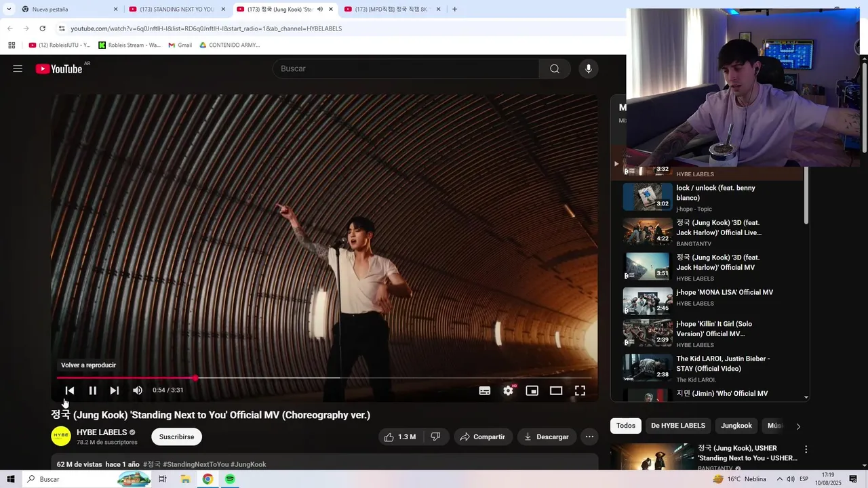Skip to the next video
868x488 pixels.
tap(115, 390)
